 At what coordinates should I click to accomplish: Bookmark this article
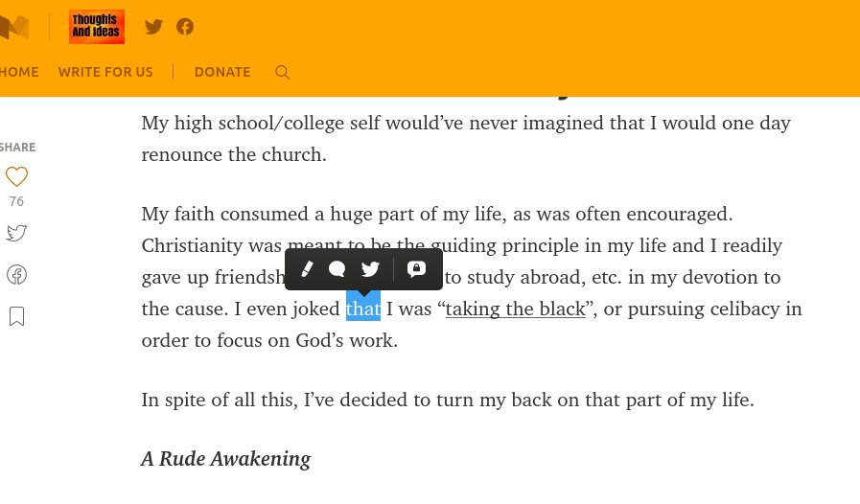click(16, 316)
